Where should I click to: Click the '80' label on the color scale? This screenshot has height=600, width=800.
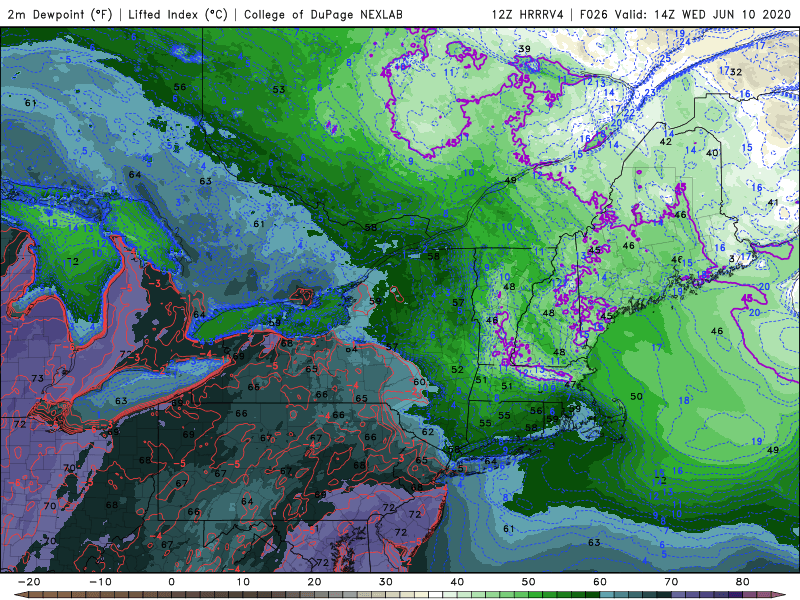tap(743, 582)
